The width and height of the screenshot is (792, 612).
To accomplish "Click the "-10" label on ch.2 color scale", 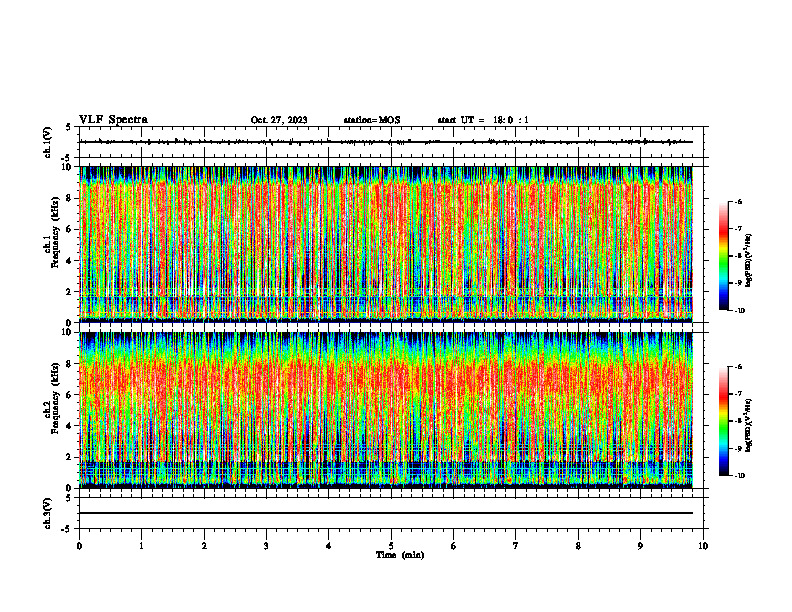I will pyautogui.click(x=739, y=476).
